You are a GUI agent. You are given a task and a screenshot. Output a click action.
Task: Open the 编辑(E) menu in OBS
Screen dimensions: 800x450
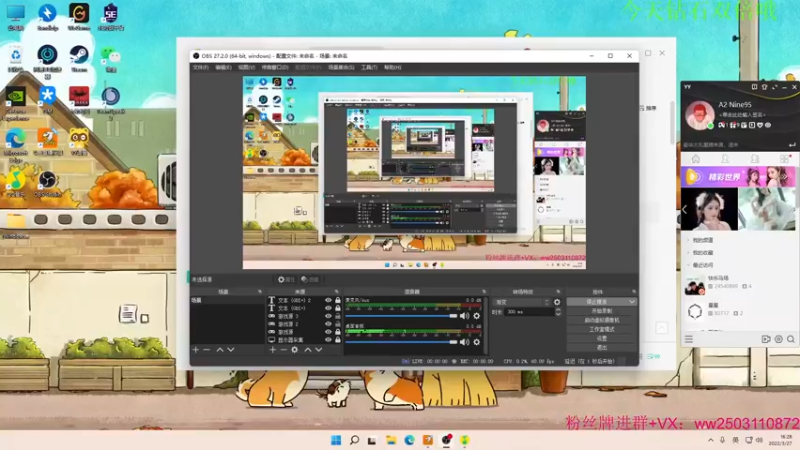tap(223, 67)
